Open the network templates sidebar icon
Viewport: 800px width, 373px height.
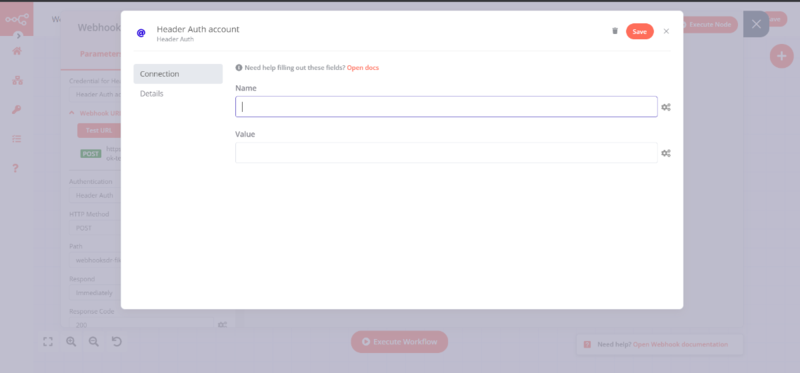17,81
